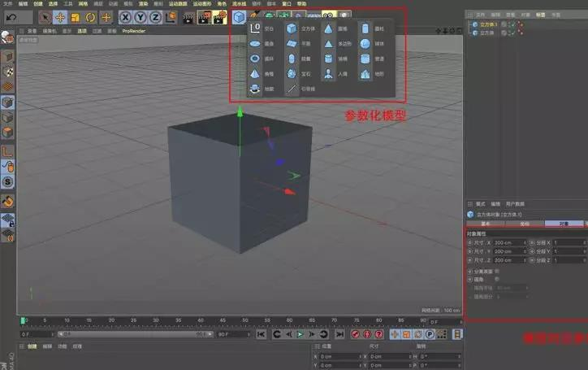This screenshot has width=588, height=370.
Task: Open the Character menu in menu bar
Action: point(222,4)
